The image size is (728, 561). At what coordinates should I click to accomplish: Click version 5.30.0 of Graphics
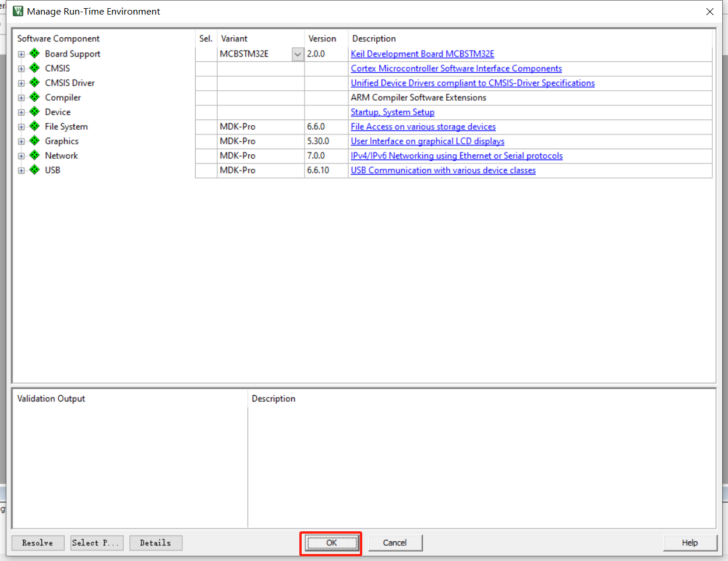pos(318,141)
